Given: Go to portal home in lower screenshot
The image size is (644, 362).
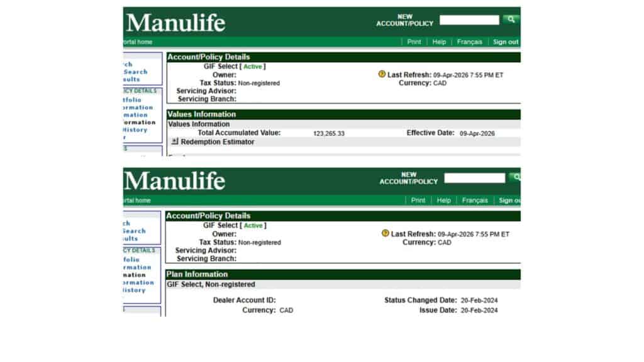Looking at the screenshot, I should (137, 200).
